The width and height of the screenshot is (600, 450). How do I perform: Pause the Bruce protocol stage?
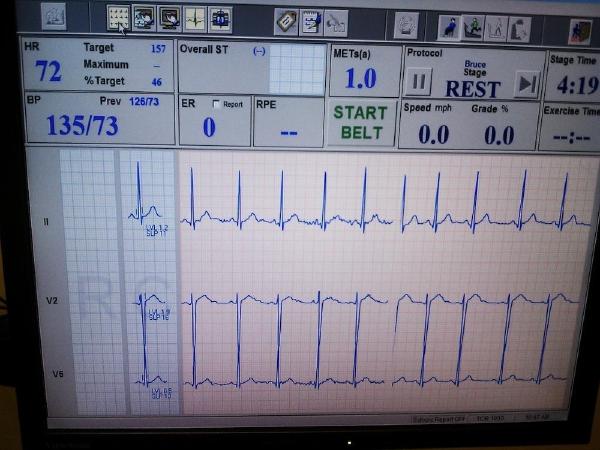[419, 81]
